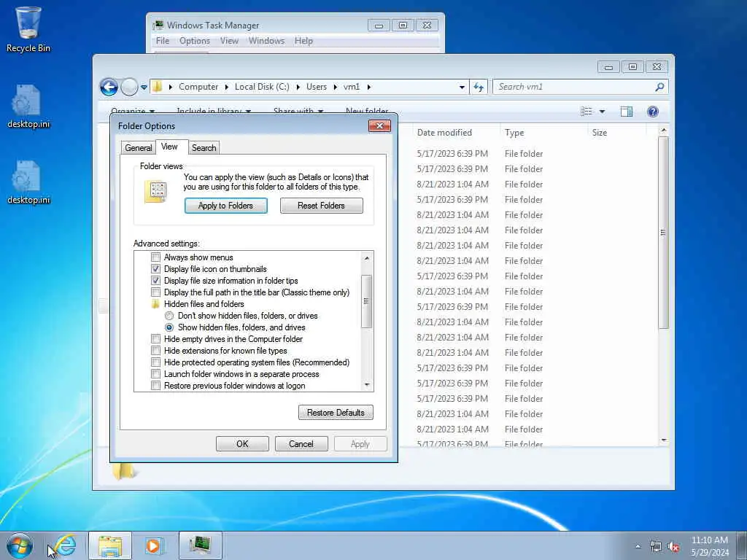Open Help menu in Task Manager

click(303, 41)
